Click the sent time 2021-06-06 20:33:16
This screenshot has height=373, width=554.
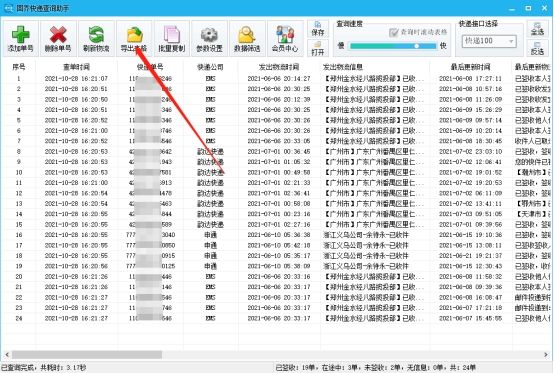click(279, 277)
